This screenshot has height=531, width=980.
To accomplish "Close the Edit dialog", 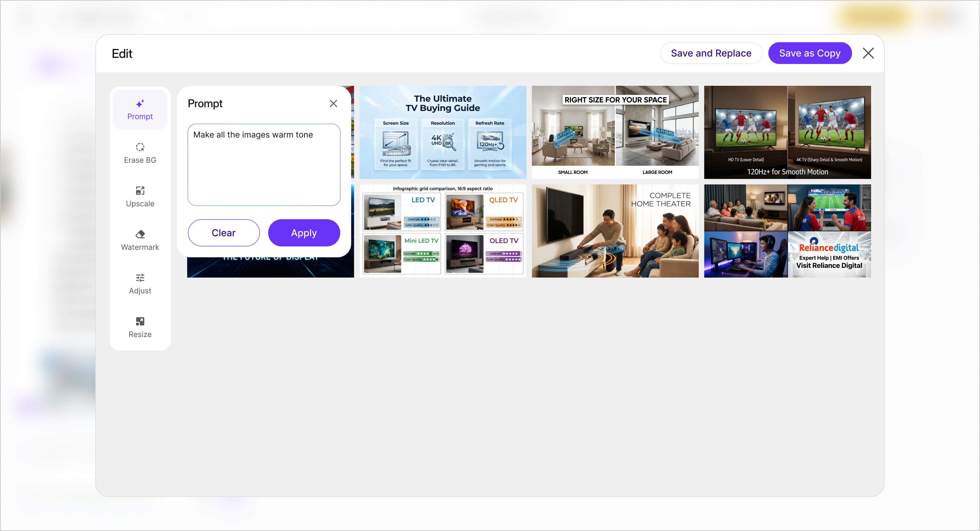I will 868,53.
